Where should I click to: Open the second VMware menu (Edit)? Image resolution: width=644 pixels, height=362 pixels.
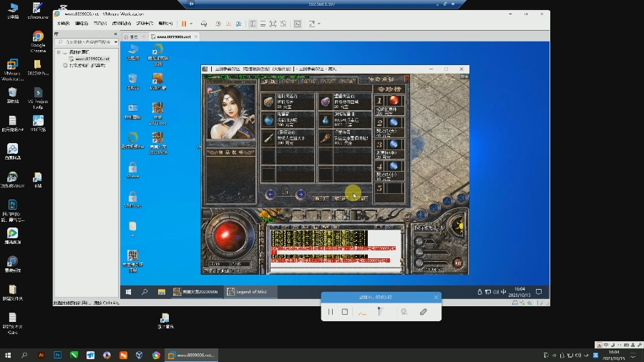pos(82,24)
